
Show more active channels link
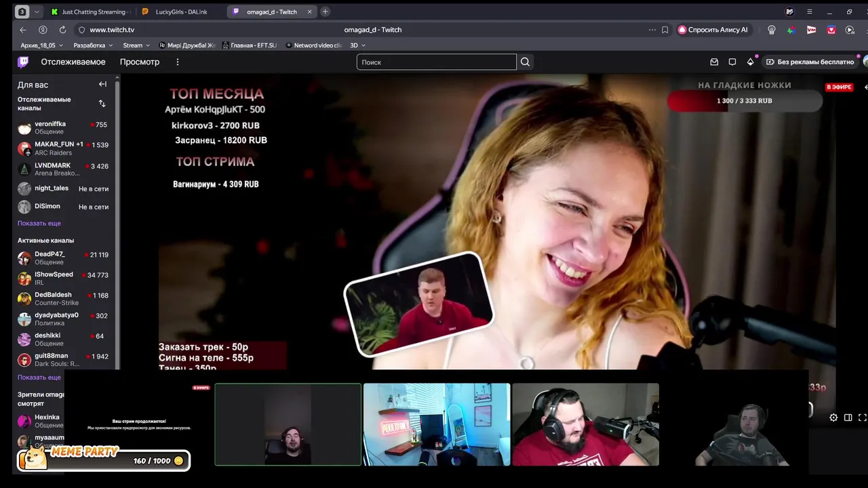click(39, 377)
